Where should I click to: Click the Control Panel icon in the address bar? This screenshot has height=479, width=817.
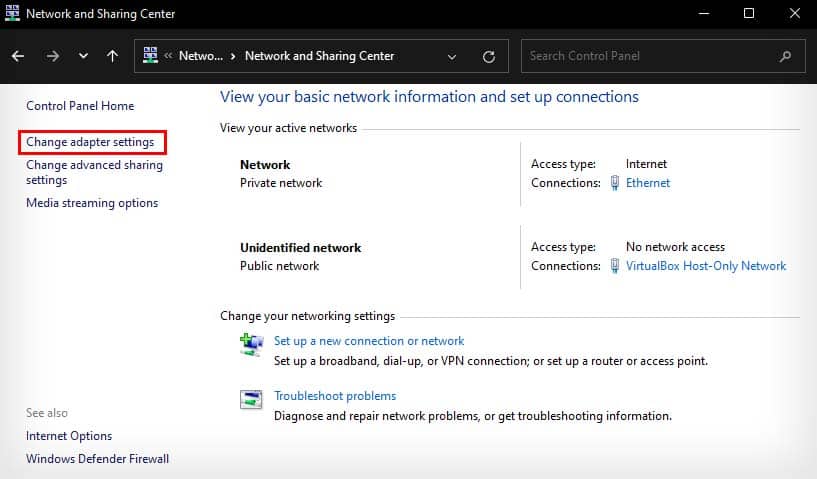tap(151, 55)
